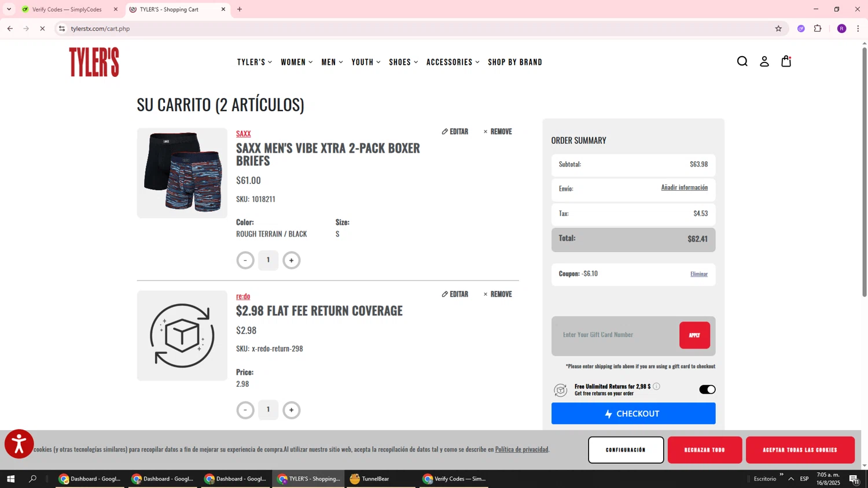Open the purple extension icon in toolbar
The height and width of the screenshot is (488, 868).
click(x=801, y=28)
